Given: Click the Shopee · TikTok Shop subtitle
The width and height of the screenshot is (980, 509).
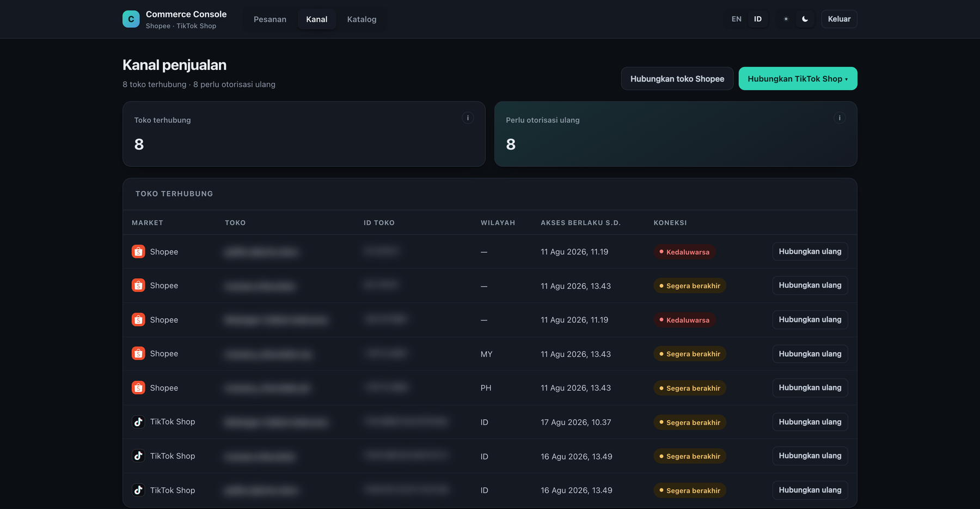Looking at the screenshot, I should (x=181, y=26).
